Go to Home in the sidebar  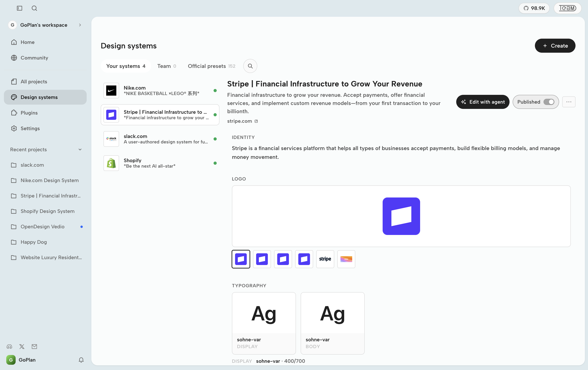(45, 42)
